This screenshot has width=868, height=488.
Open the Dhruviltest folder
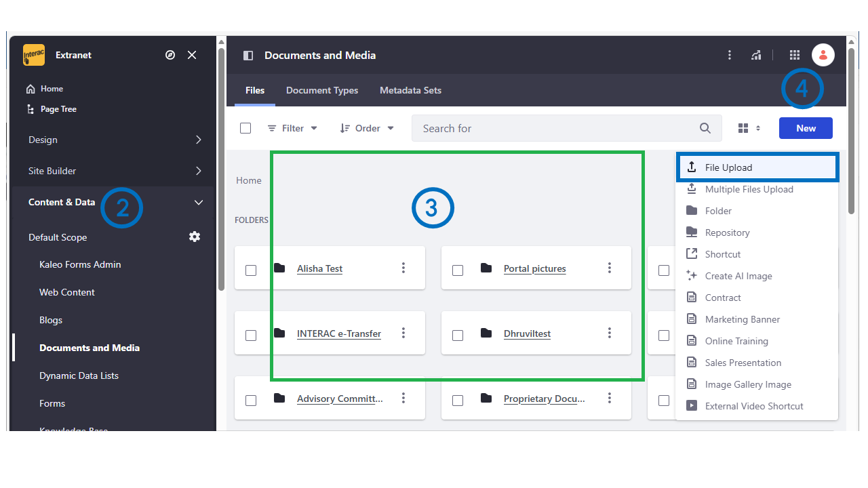click(527, 333)
